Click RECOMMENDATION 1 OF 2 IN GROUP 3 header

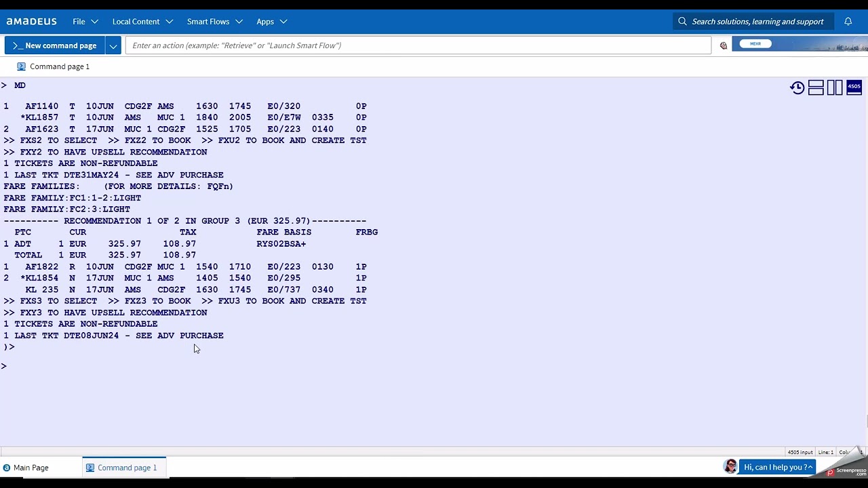[x=185, y=221]
